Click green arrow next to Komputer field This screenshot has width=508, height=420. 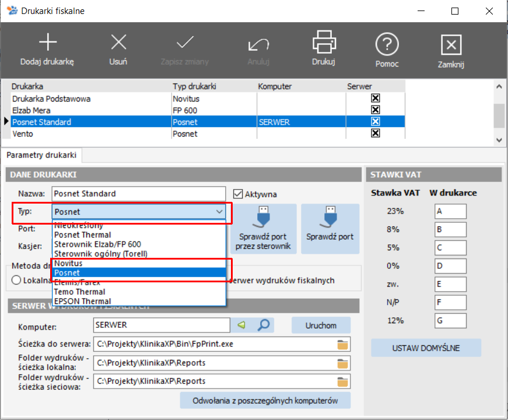(x=241, y=325)
